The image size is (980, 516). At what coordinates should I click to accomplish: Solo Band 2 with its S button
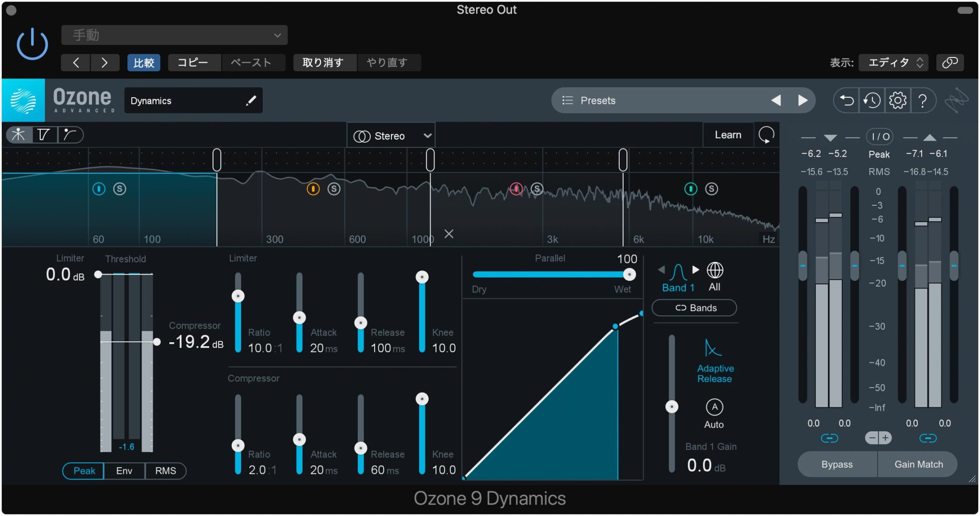(334, 189)
